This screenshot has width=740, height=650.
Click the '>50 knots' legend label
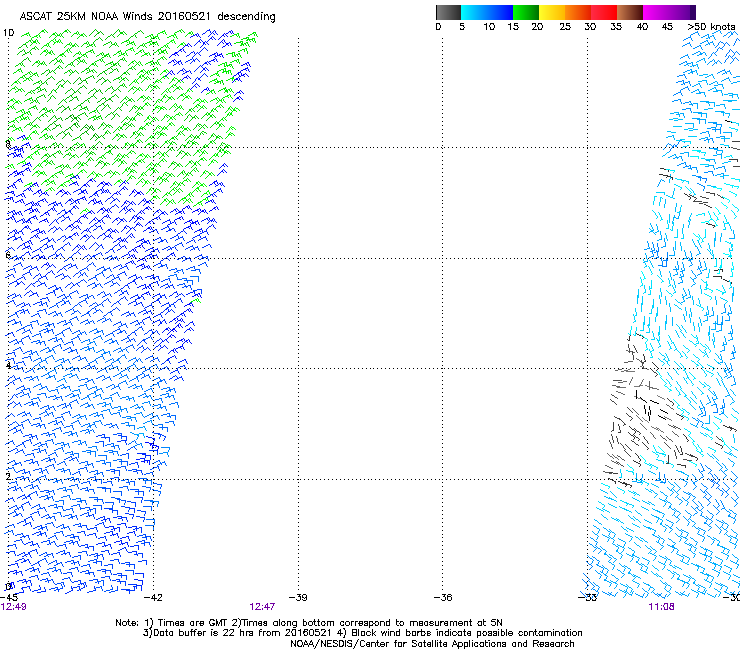pyautogui.click(x=711, y=27)
